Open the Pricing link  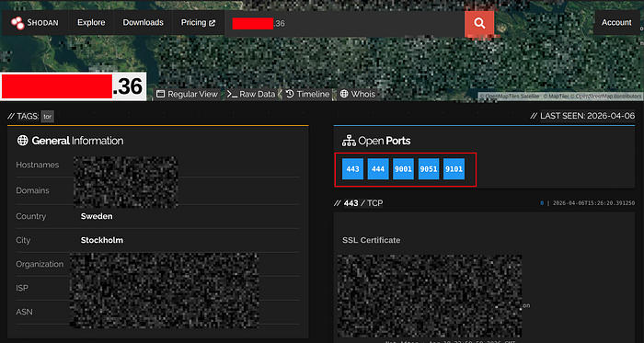[198, 23]
